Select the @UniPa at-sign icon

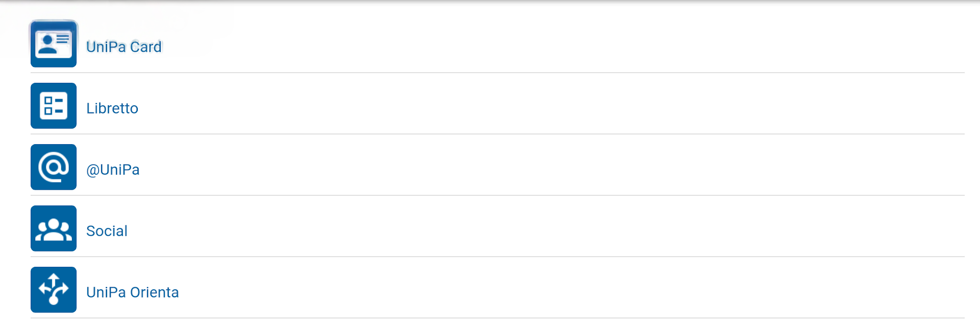54,167
